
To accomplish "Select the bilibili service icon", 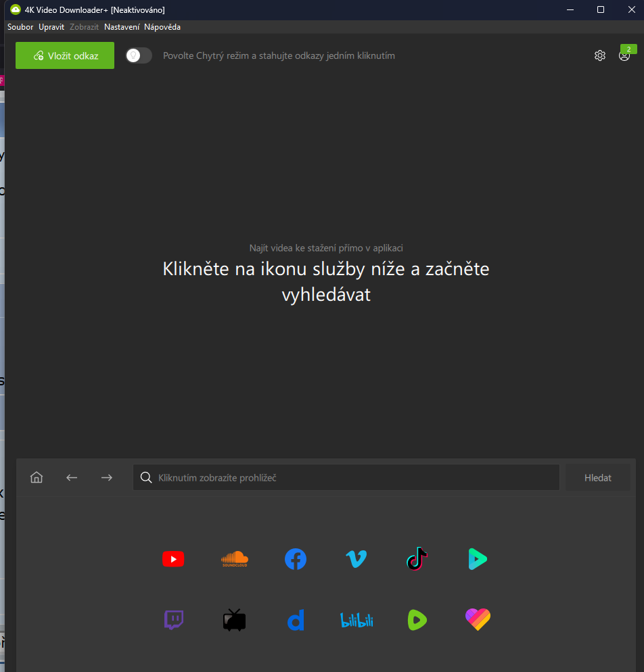I will click(x=356, y=620).
